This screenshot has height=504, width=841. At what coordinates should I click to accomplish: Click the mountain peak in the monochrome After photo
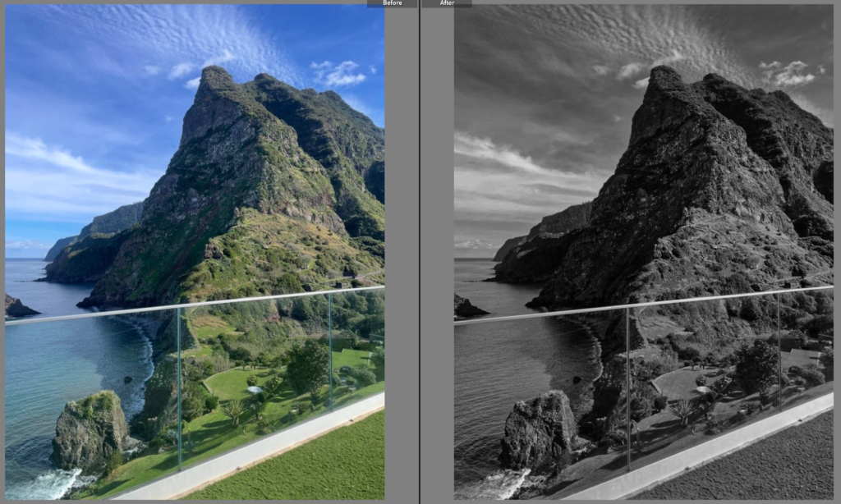click(665, 76)
